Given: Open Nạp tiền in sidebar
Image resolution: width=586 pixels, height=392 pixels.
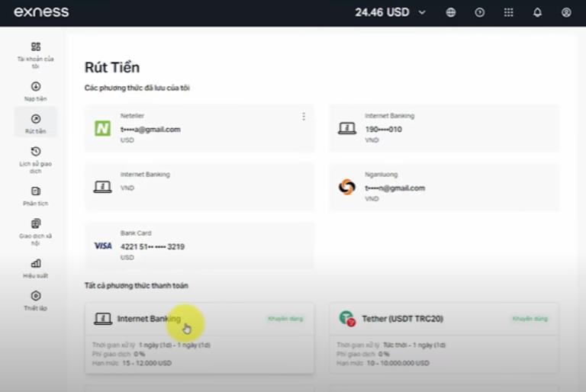Looking at the screenshot, I should (x=36, y=92).
